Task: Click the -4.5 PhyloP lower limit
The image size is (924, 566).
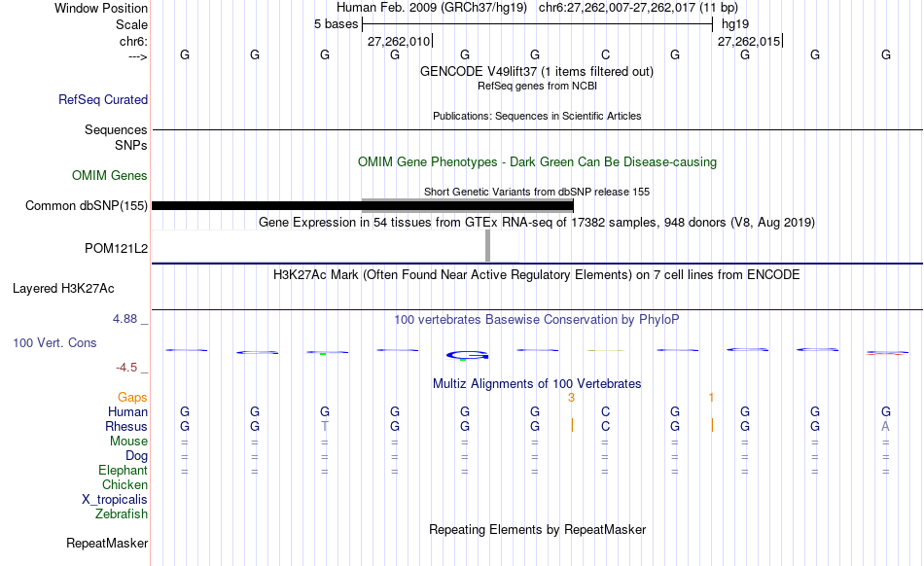Action: click(x=126, y=368)
